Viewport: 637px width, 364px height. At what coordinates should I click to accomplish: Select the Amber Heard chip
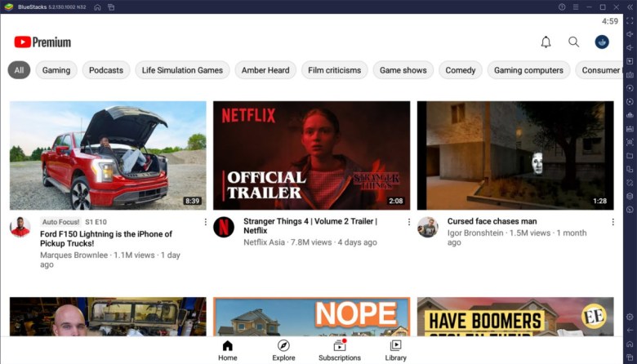click(265, 70)
